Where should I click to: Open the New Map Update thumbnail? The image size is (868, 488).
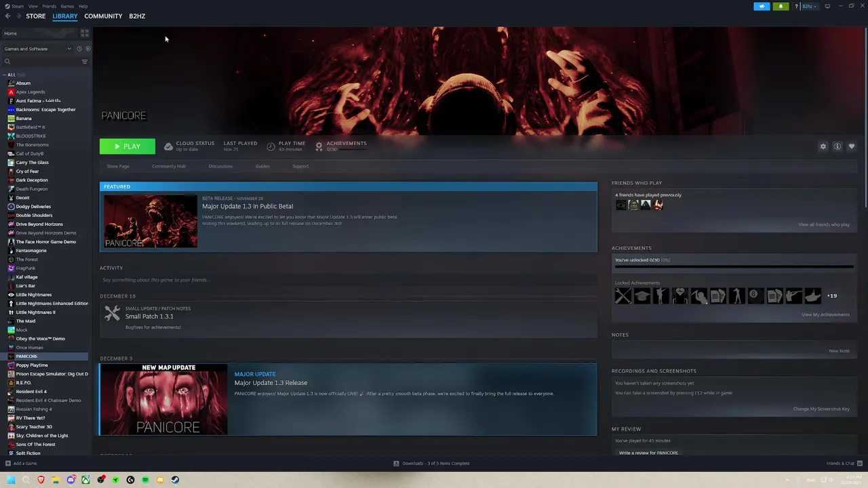pos(163,399)
